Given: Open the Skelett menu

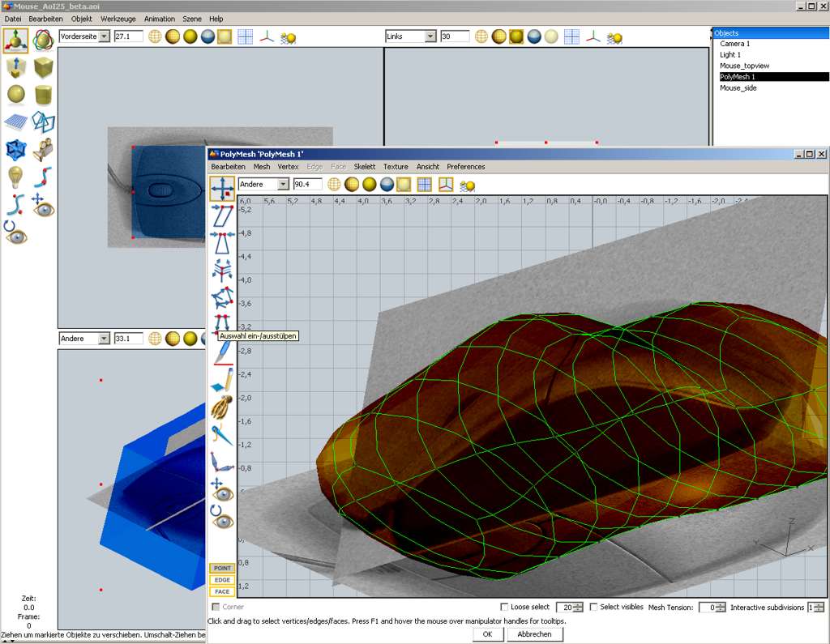Looking at the screenshot, I should click(365, 167).
